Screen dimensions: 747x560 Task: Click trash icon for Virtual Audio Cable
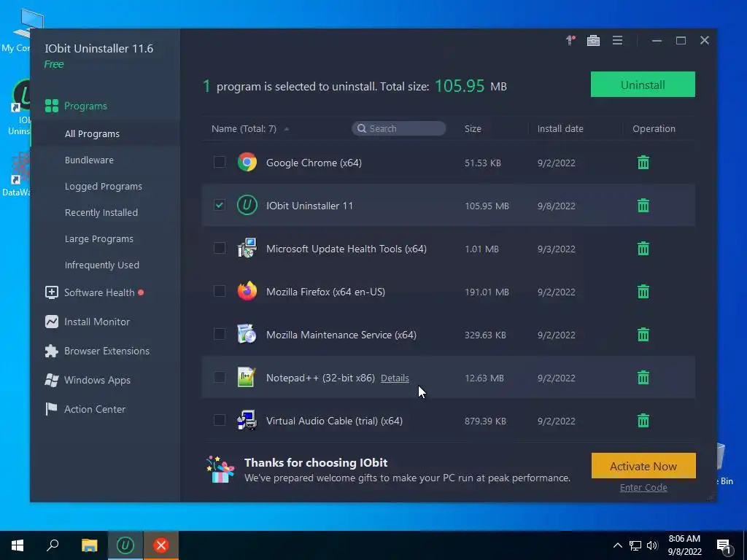(643, 421)
